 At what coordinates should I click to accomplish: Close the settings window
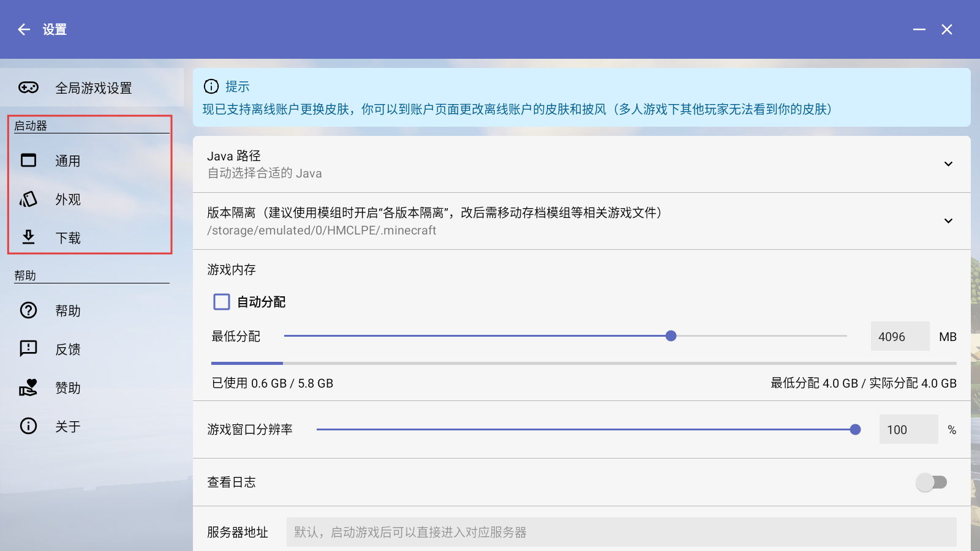pos(947,29)
